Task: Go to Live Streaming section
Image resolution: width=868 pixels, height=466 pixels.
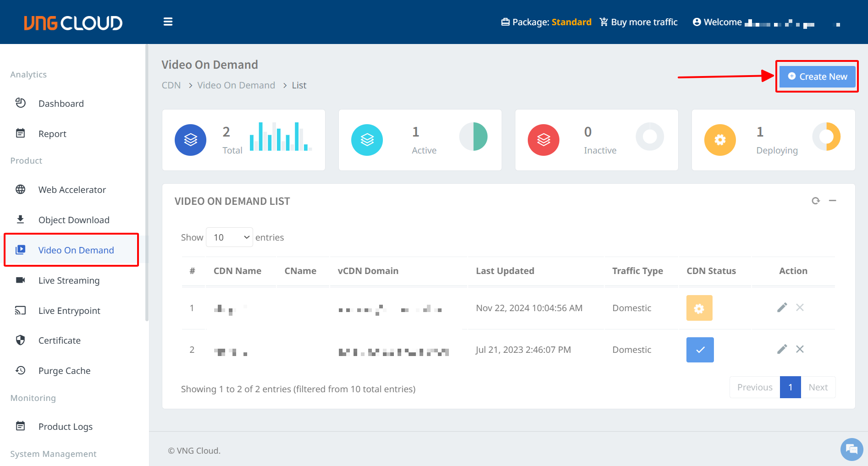Action: pos(69,280)
